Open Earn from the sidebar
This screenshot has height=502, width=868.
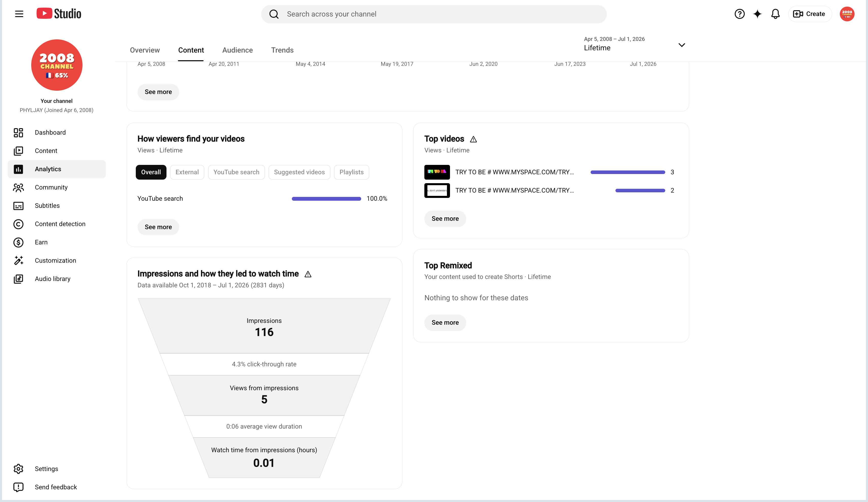click(57, 242)
